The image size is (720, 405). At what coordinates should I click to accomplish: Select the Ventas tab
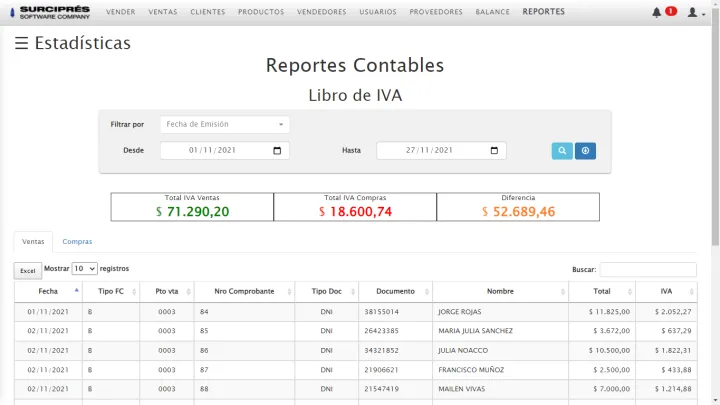point(33,242)
